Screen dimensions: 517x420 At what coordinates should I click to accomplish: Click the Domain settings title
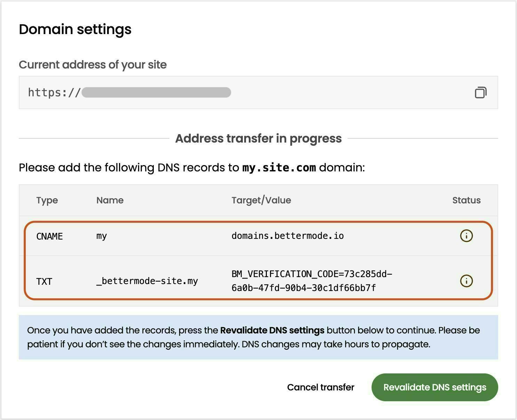coord(75,29)
